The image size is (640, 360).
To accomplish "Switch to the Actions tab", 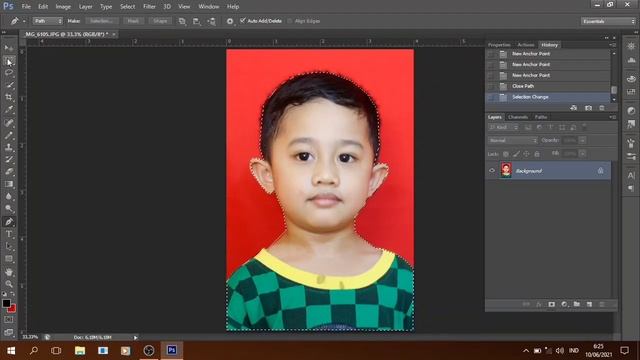I will [526, 45].
